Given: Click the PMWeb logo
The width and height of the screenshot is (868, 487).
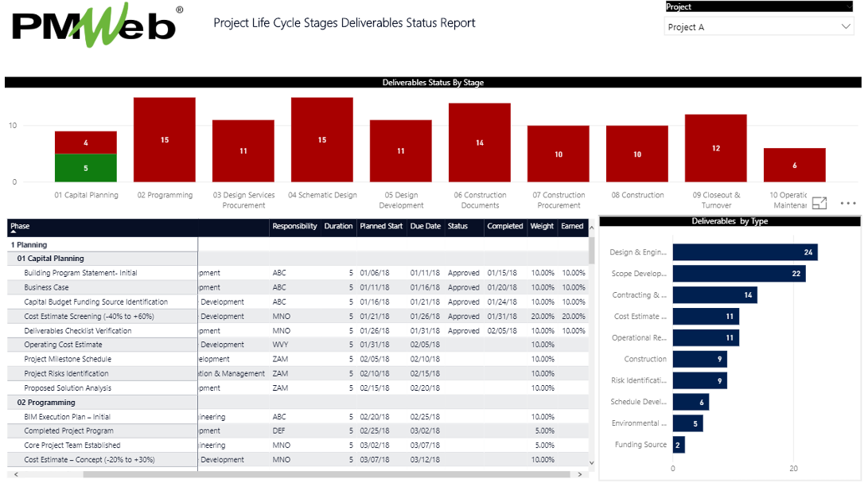Looking at the screenshot, I should click(x=97, y=25).
